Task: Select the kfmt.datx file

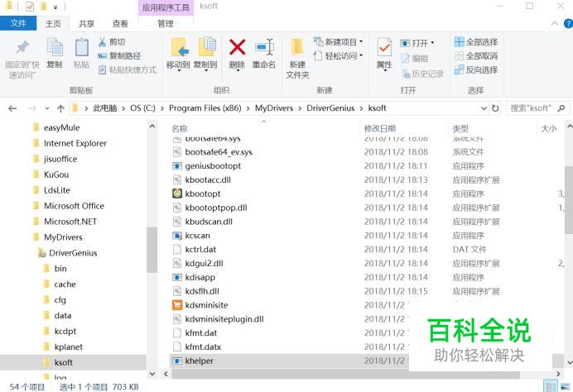Action: point(203,347)
